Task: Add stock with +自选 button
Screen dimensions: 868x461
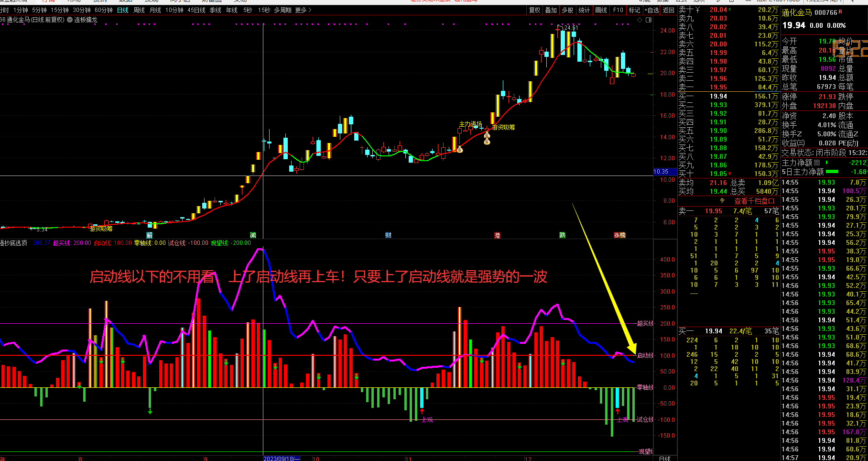Action: point(652,10)
